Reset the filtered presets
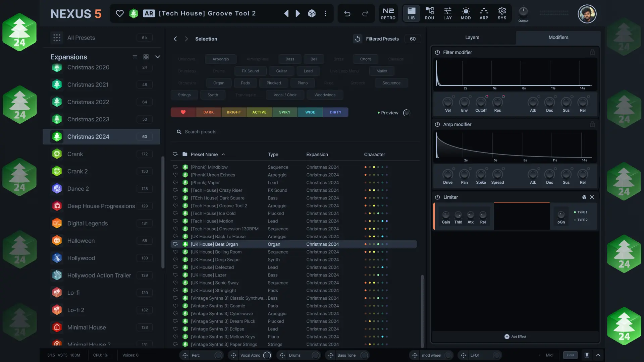Image resolution: width=644 pixels, height=362 pixels. pos(358,39)
